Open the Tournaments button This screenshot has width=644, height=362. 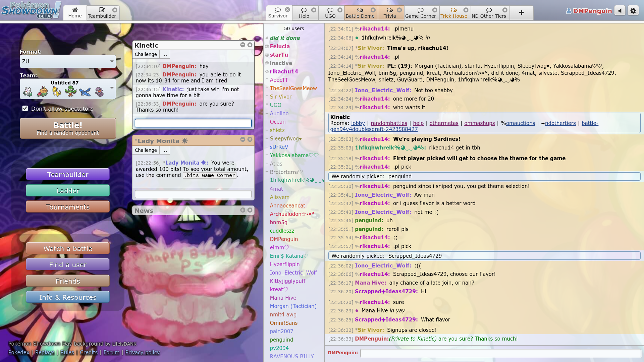pyautogui.click(x=68, y=207)
